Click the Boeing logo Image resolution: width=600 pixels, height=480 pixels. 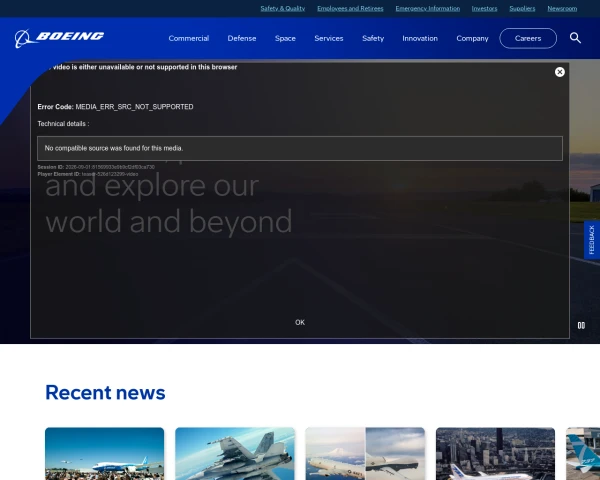(59, 38)
